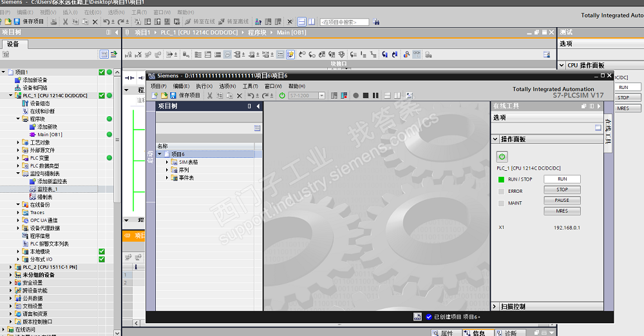Open the 在线(O) menu in TIA Portal
Image resolution: width=644 pixels, height=336 pixels.
pos(92,12)
